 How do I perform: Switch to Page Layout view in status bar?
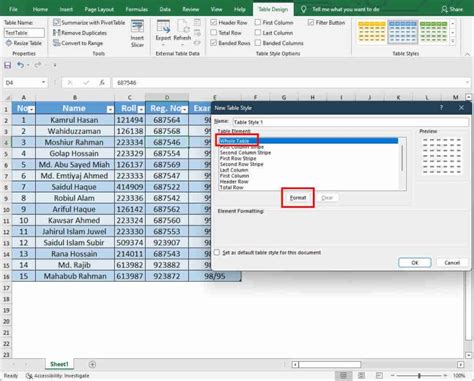pos(361,376)
